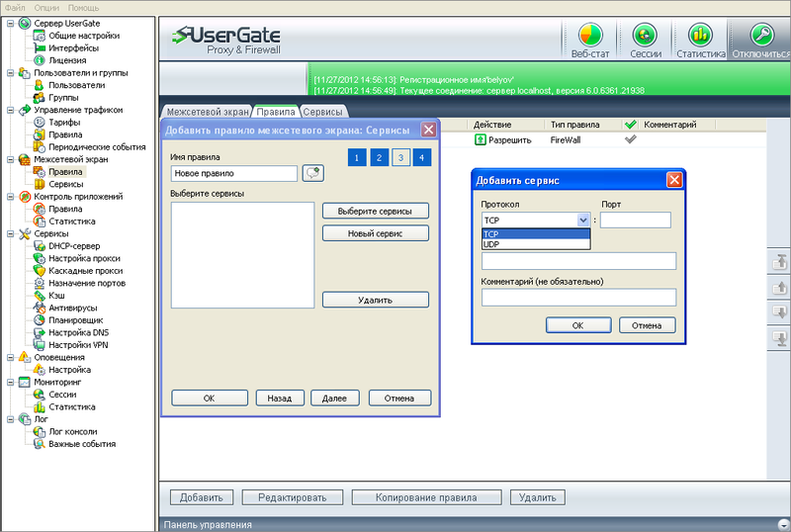Go to wizard step 4
Image resolution: width=791 pixels, height=532 pixels.
tap(422, 158)
